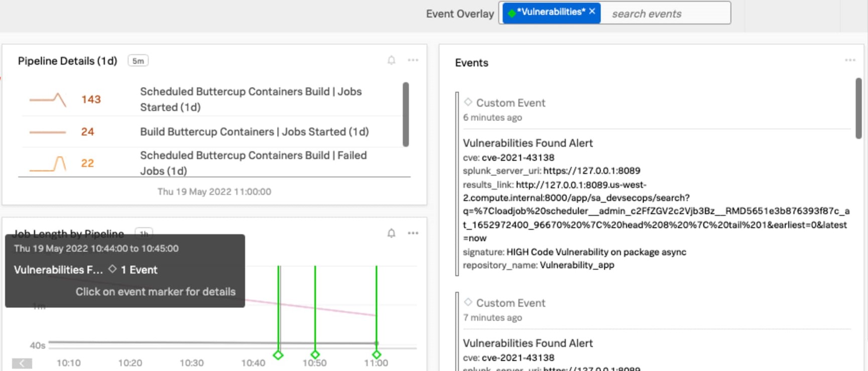Click the 5m resolution badge
868x371 pixels.
(138, 61)
